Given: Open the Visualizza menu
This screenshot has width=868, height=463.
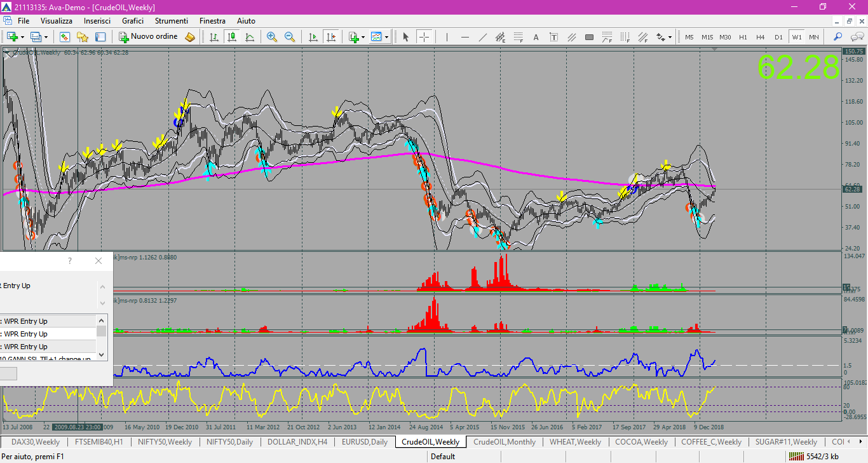Looking at the screenshot, I should click(x=57, y=21).
